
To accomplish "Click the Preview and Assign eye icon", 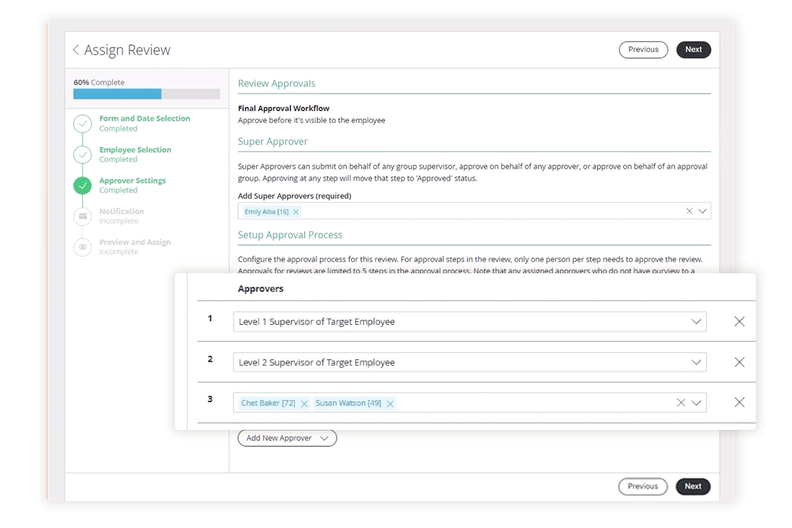I will 82,247.
